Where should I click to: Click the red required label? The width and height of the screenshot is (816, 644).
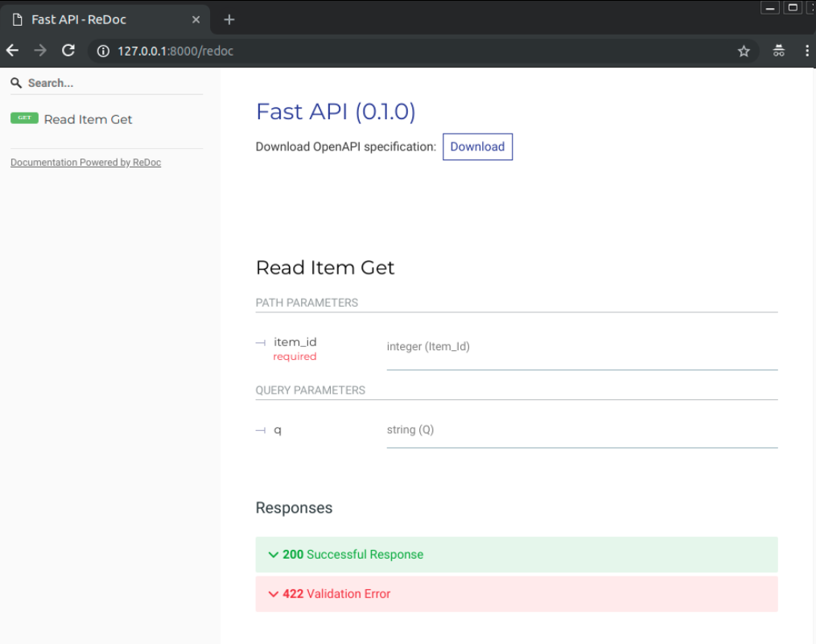(x=295, y=357)
